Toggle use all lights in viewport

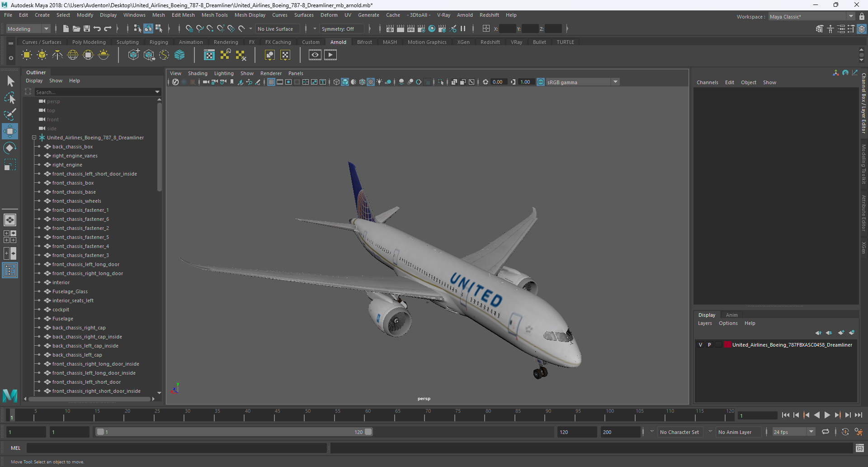(x=379, y=82)
